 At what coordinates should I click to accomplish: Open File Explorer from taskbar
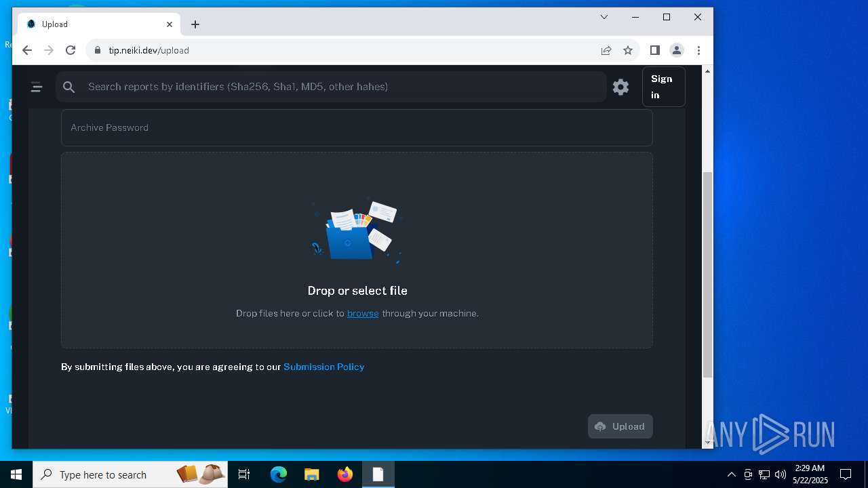311,474
